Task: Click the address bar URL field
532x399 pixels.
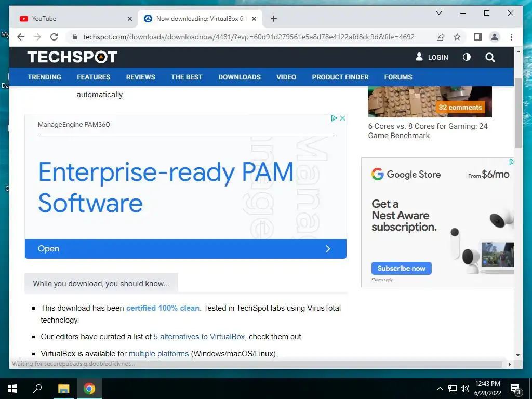Action: (x=249, y=37)
